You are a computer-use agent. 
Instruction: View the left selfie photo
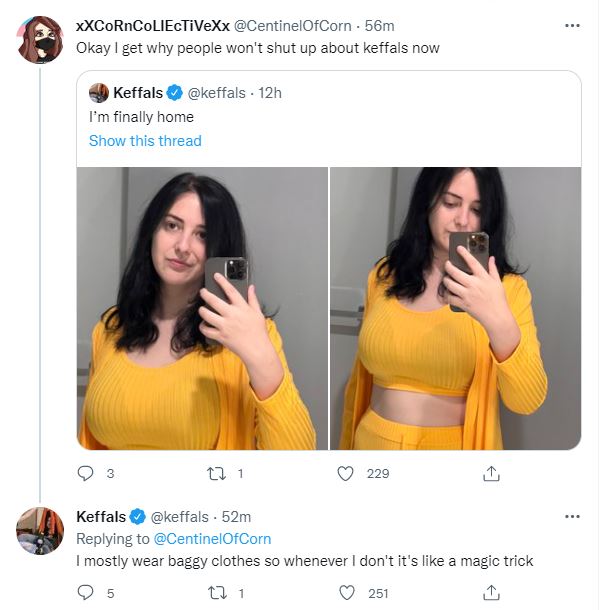(x=202, y=309)
